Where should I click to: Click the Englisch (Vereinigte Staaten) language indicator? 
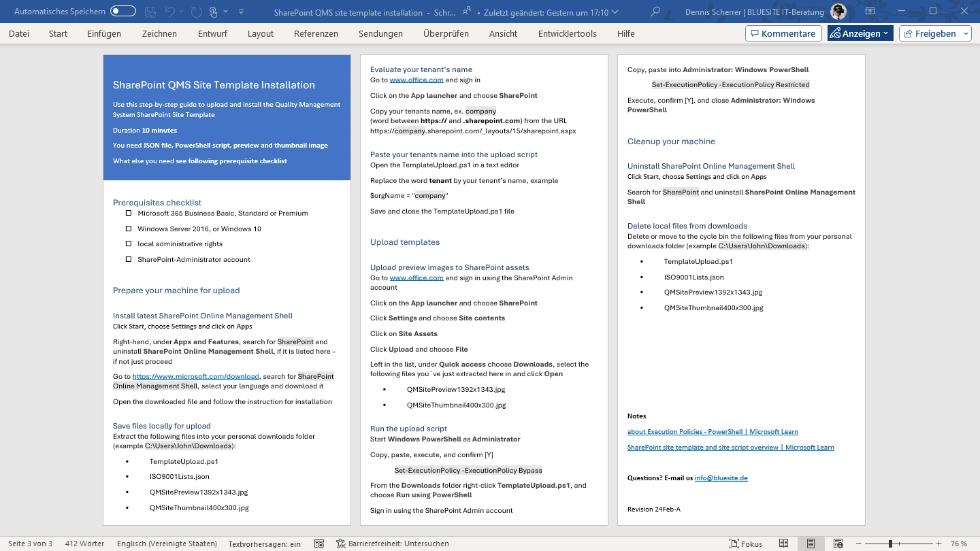tap(167, 544)
